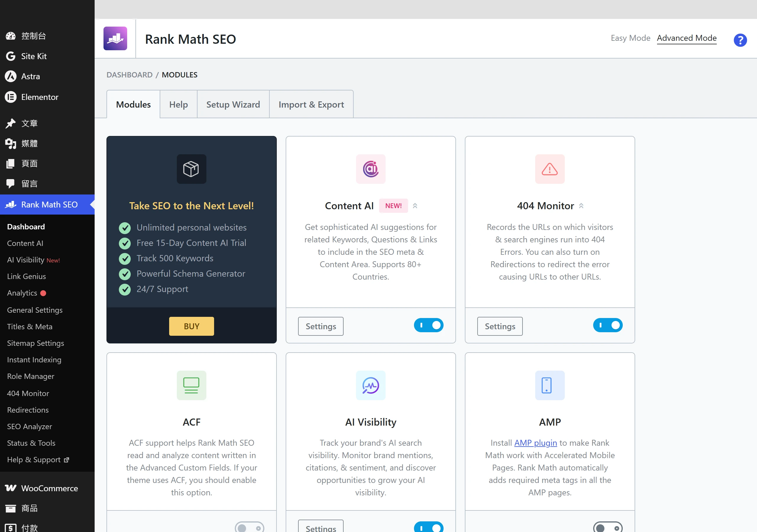This screenshot has height=532, width=757.
Task: Open the Import & Export tab
Action: point(311,104)
